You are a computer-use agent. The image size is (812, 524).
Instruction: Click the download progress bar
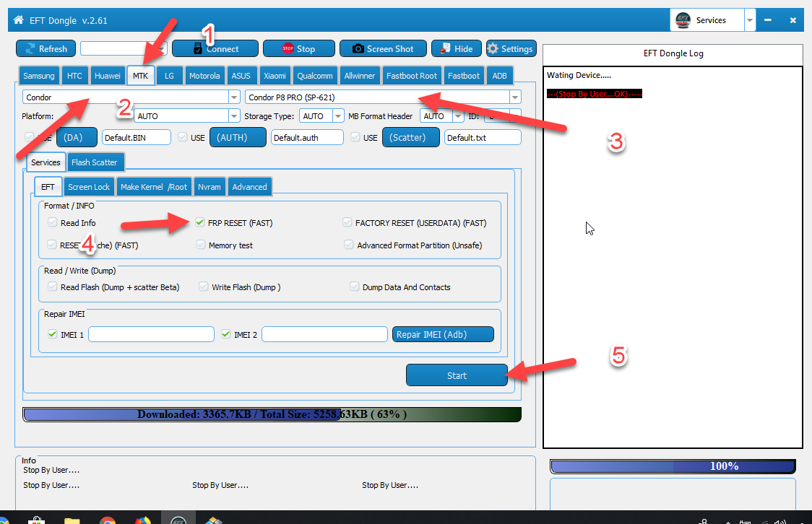[272, 414]
